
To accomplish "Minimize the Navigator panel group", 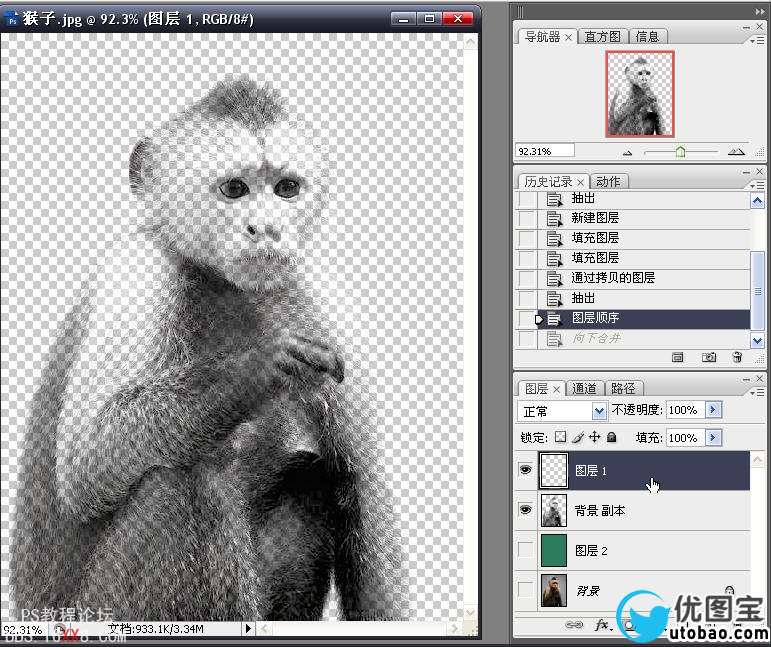I will click(x=746, y=28).
